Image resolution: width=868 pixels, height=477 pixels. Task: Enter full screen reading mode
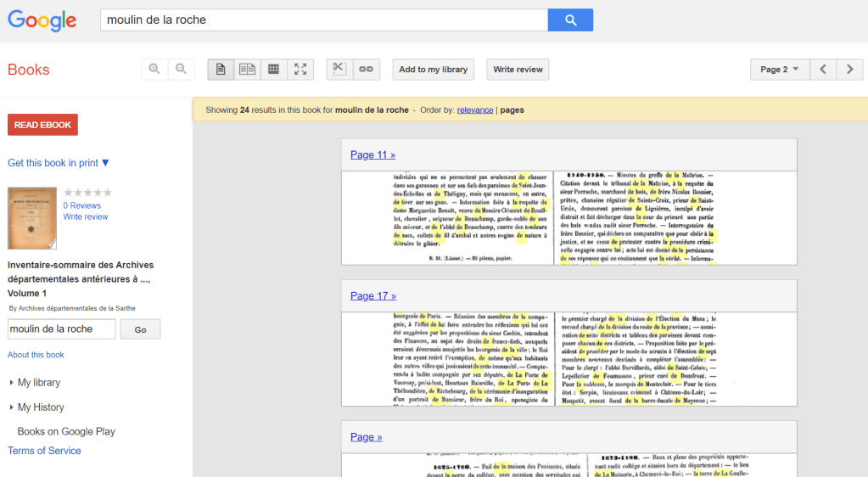click(x=300, y=70)
